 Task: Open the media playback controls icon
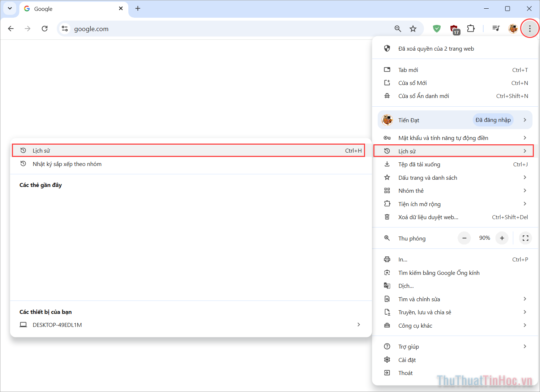tap(496, 29)
